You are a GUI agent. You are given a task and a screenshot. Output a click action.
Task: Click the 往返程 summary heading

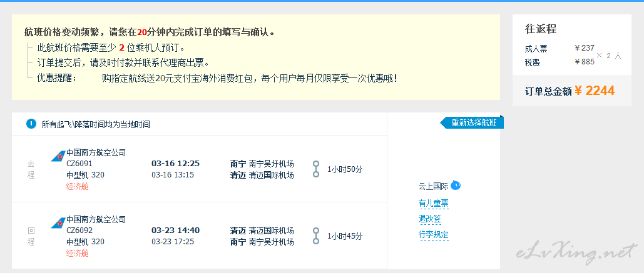tap(541, 29)
